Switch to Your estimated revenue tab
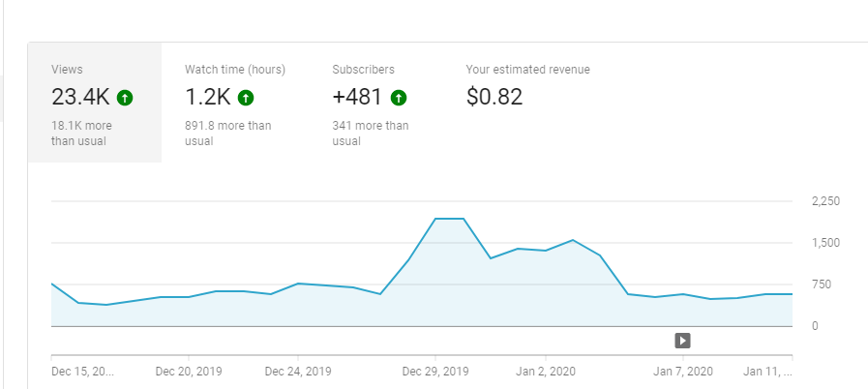 (527, 103)
